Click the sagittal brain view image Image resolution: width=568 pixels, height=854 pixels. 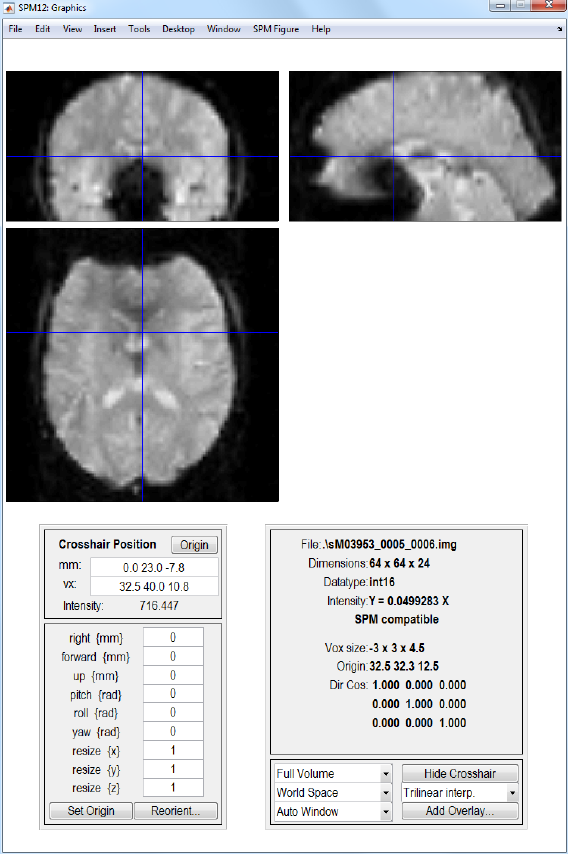[x=425, y=146]
